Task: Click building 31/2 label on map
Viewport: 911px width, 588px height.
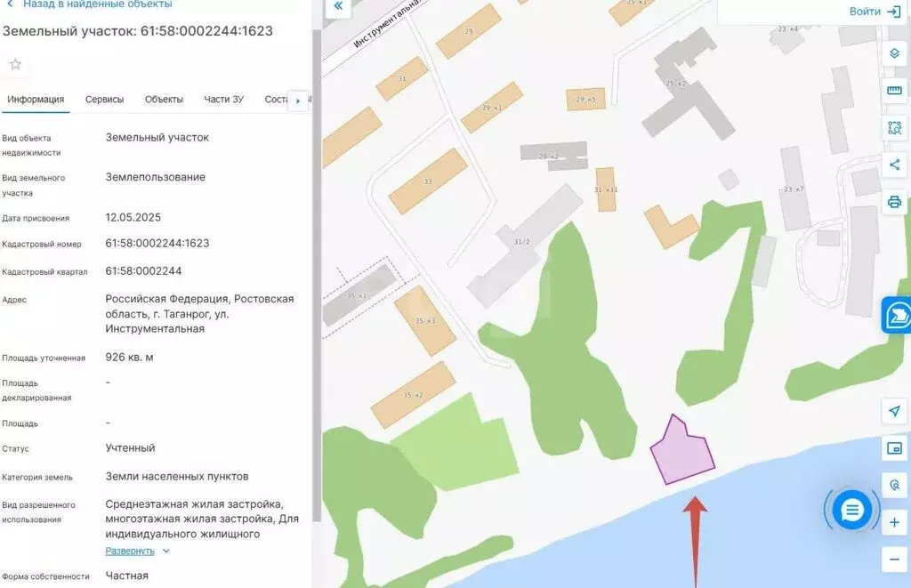Action: point(521,242)
